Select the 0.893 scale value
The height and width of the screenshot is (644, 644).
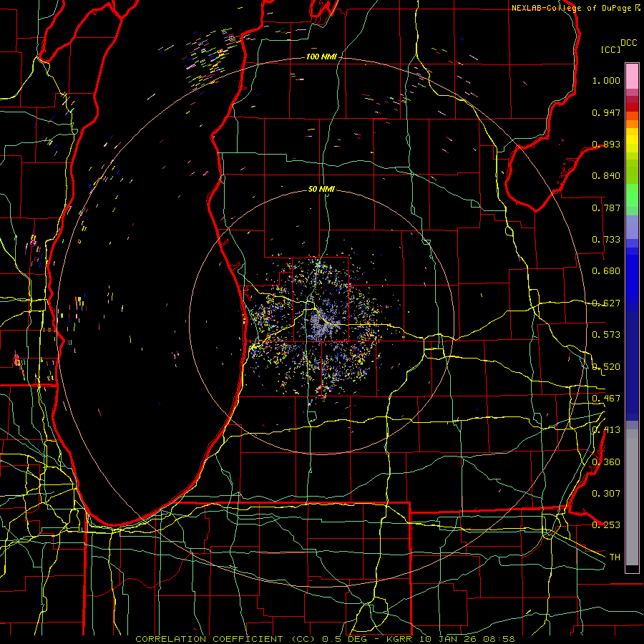tap(606, 144)
